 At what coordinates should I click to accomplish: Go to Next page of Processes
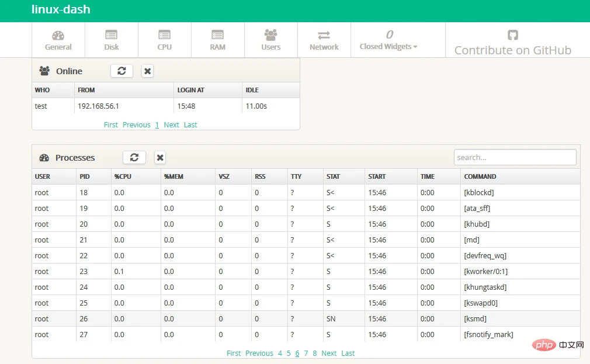329,353
